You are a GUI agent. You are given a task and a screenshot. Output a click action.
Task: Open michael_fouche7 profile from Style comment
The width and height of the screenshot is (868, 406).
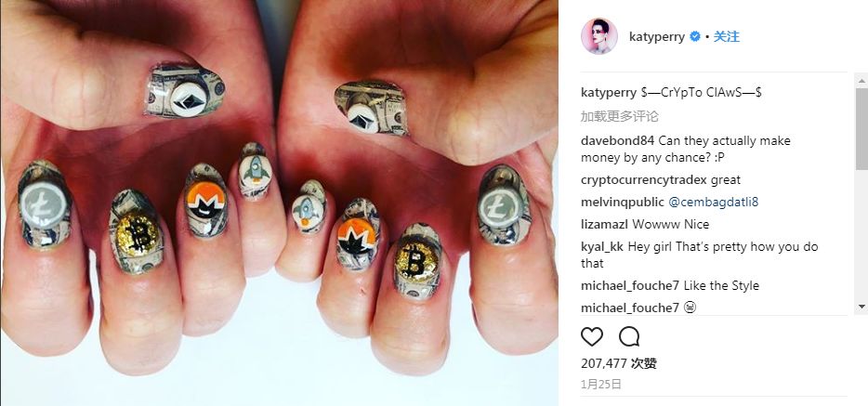pyautogui.click(x=630, y=285)
